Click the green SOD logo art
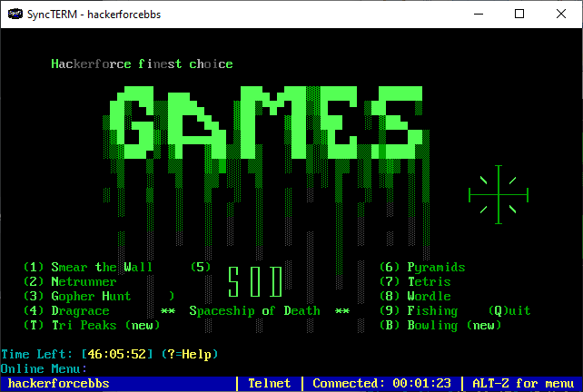The height and width of the screenshot is (392, 583). [254, 282]
